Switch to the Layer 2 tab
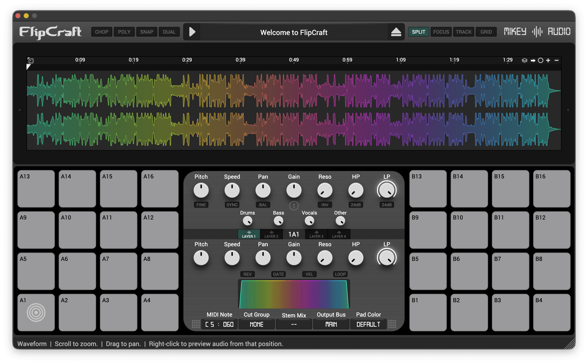 (x=271, y=234)
